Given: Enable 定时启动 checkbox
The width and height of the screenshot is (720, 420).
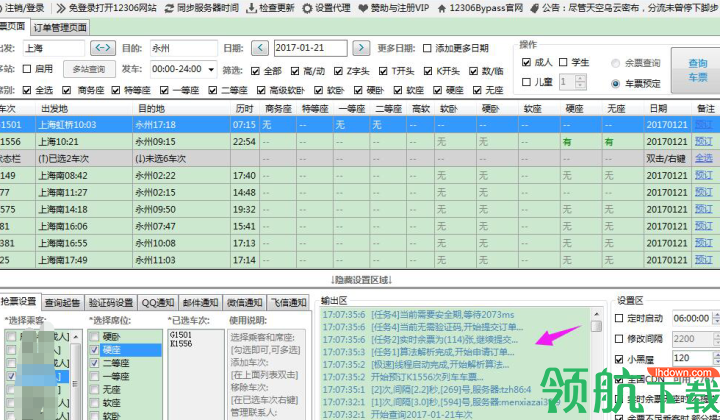Looking at the screenshot, I should click(x=619, y=318).
